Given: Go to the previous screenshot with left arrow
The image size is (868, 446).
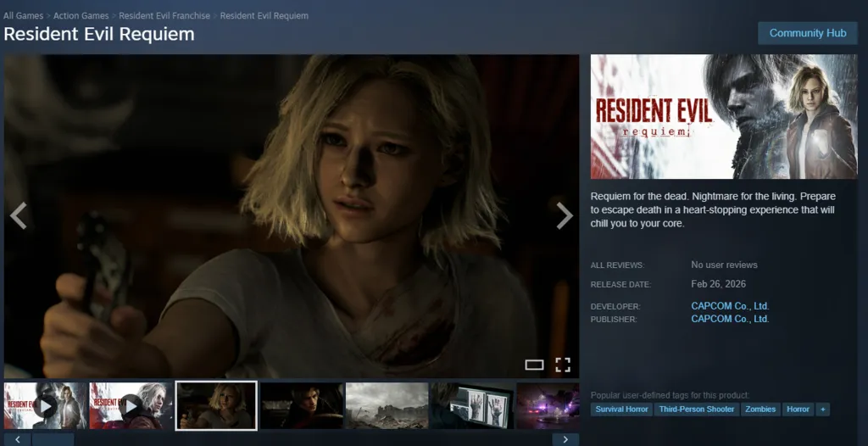Looking at the screenshot, I should (19, 215).
